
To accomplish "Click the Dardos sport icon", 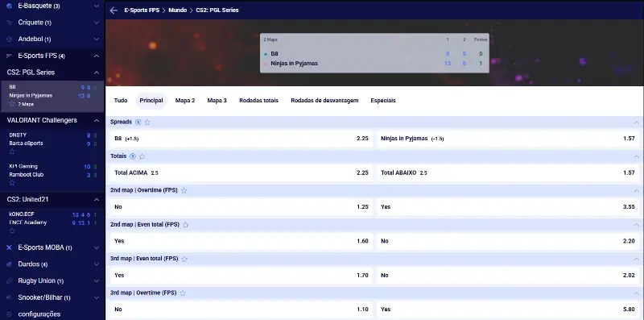I will coord(9,264).
